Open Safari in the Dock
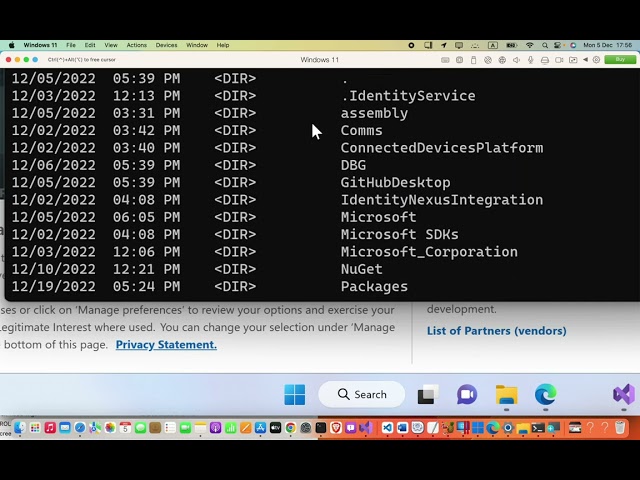The width and height of the screenshot is (640, 480). (x=80, y=427)
